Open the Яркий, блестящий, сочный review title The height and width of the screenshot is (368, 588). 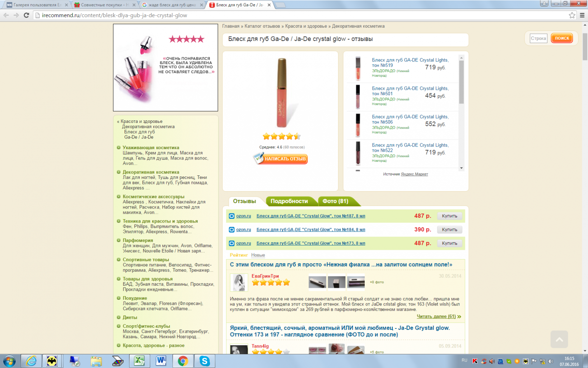[340, 331]
